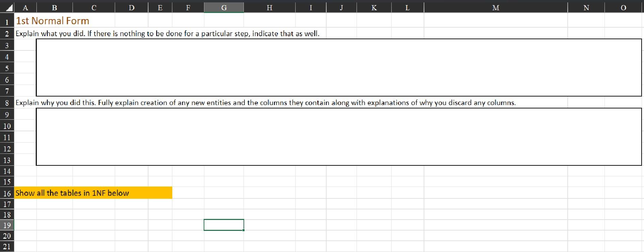644x252 pixels.
Task: Select row 13 header
Action: [7, 160]
